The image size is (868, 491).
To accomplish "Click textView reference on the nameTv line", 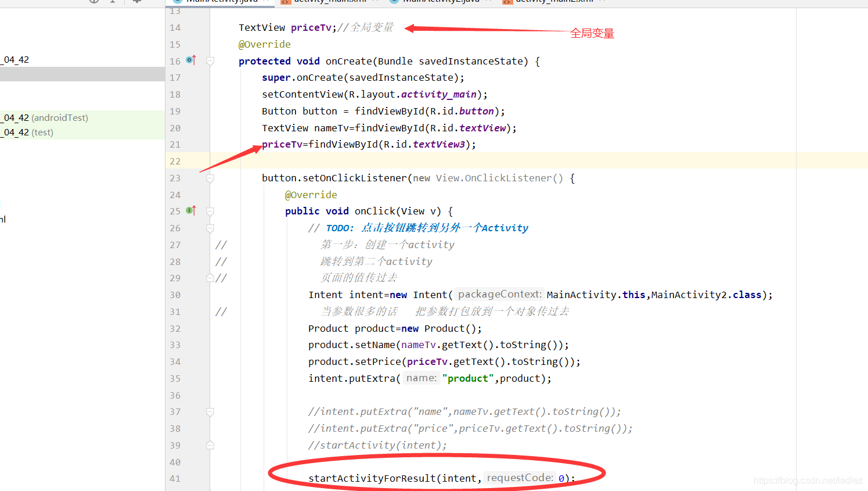I will (482, 128).
